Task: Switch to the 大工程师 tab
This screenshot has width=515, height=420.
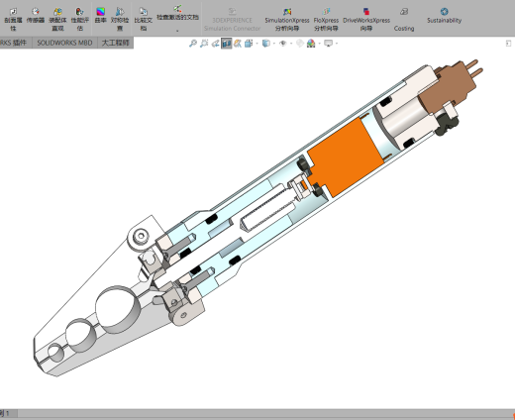Action: point(116,43)
